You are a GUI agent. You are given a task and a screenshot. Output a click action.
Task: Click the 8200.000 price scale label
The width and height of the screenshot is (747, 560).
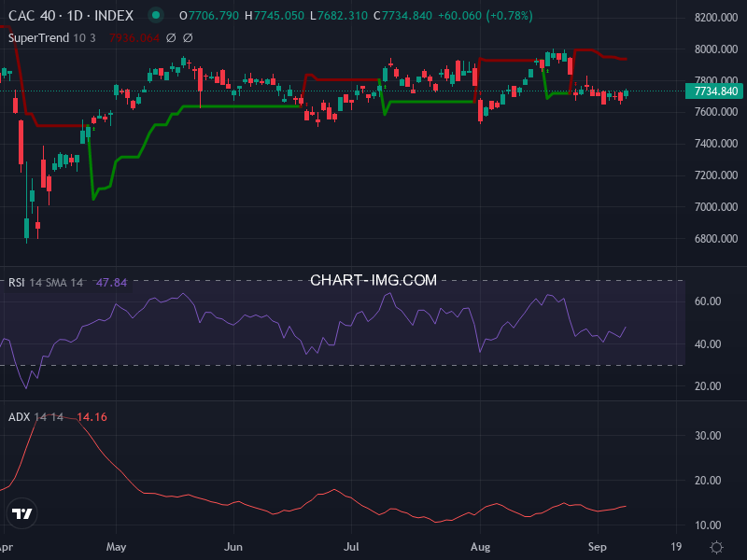(x=716, y=18)
